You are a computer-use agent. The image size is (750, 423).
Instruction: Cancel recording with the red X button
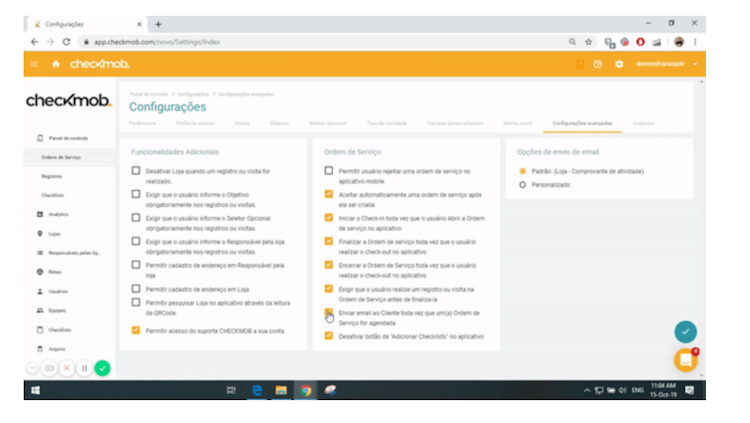pyautogui.click(x=67, y=368)
